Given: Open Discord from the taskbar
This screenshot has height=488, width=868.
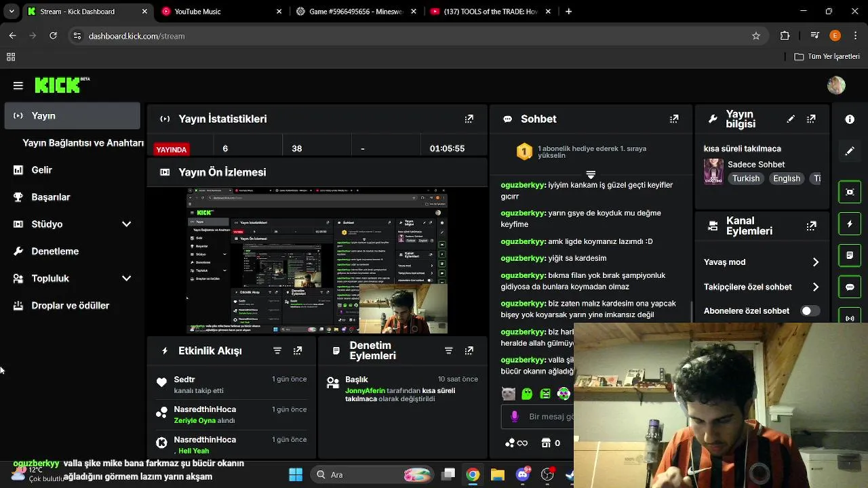Looking at the screenshot, I should pyautogui.click(x=522, y=474).
